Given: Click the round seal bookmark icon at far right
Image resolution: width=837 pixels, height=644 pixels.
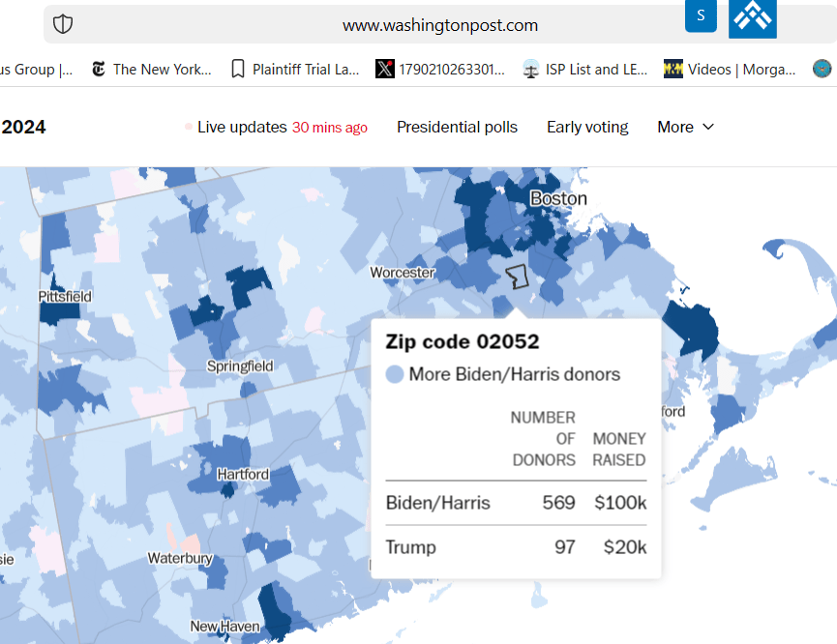Looking at the screenshot, I should (x=822, y=69).
